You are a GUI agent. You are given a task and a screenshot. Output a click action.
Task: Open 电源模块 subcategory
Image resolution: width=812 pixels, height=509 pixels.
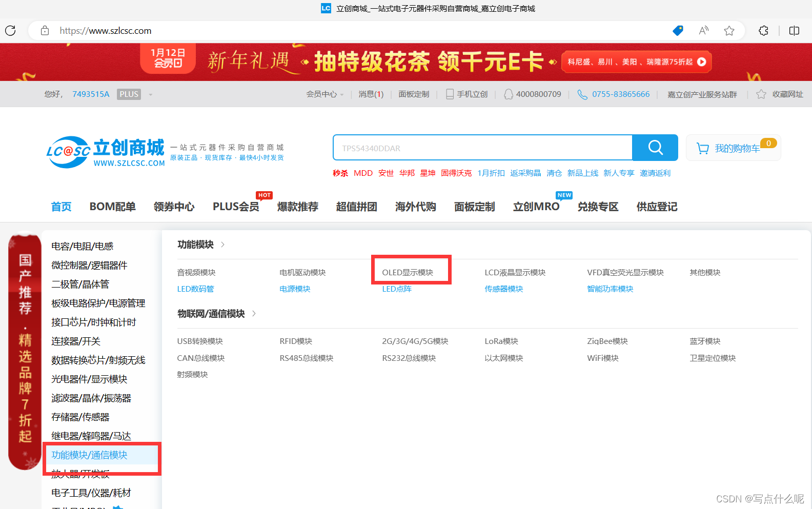point(295,289)
